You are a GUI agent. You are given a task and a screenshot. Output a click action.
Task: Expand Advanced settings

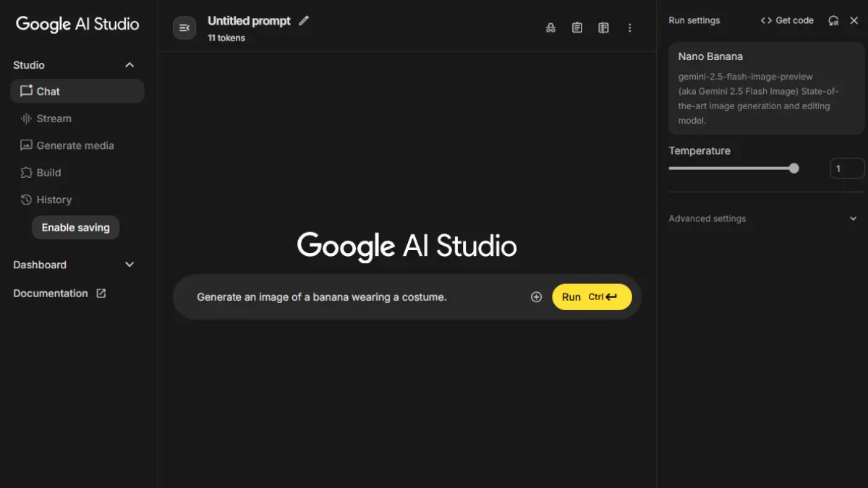point(763,218)
